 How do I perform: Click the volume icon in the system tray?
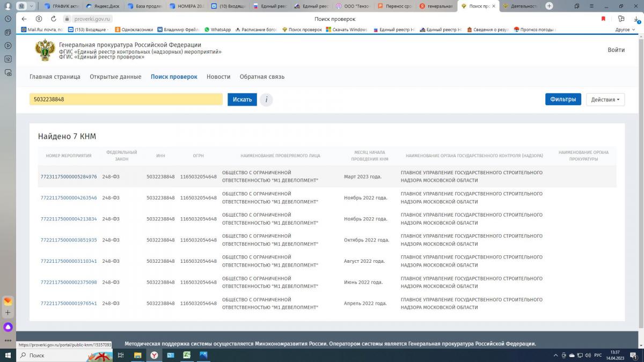coord(587,355)
